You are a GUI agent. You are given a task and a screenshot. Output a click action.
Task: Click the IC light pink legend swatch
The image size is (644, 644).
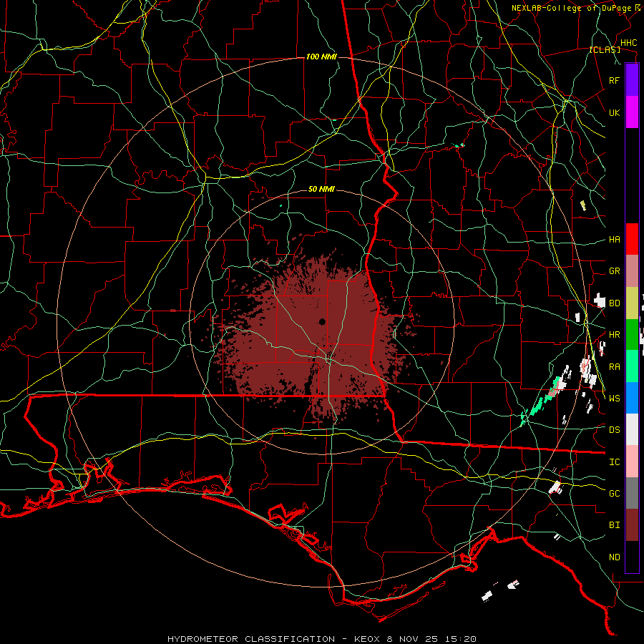pos(632,462)
